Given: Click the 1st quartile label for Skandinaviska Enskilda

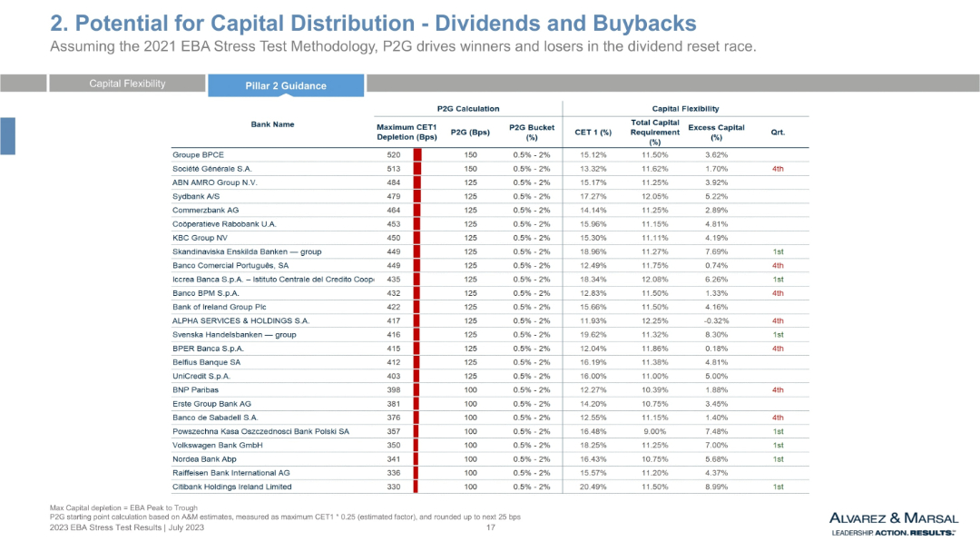Looking at the screenshot, I should click(779, 251).
